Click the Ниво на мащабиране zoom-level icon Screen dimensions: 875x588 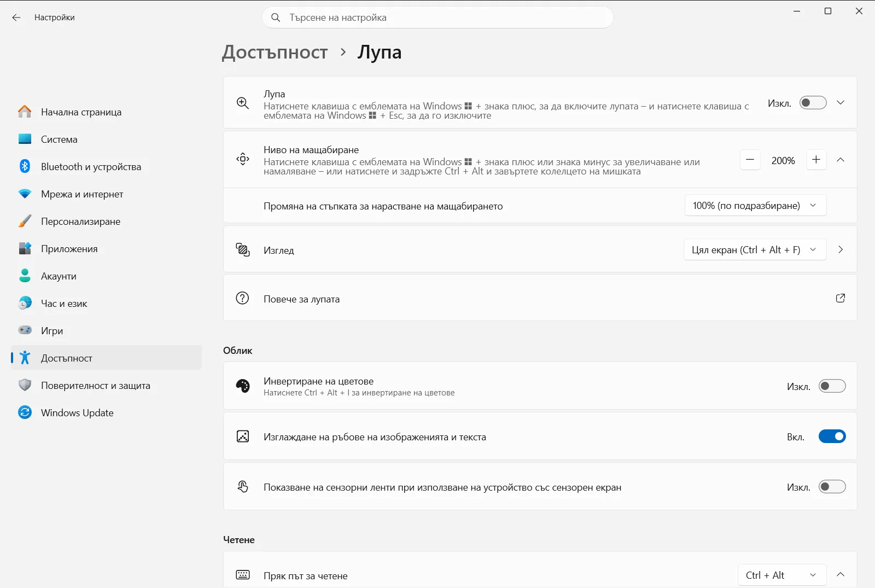(243, 159)
